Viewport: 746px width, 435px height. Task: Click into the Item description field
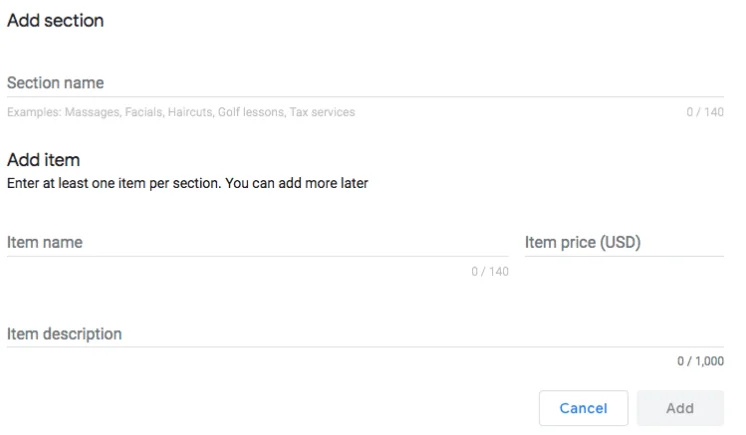click(364, 334)
